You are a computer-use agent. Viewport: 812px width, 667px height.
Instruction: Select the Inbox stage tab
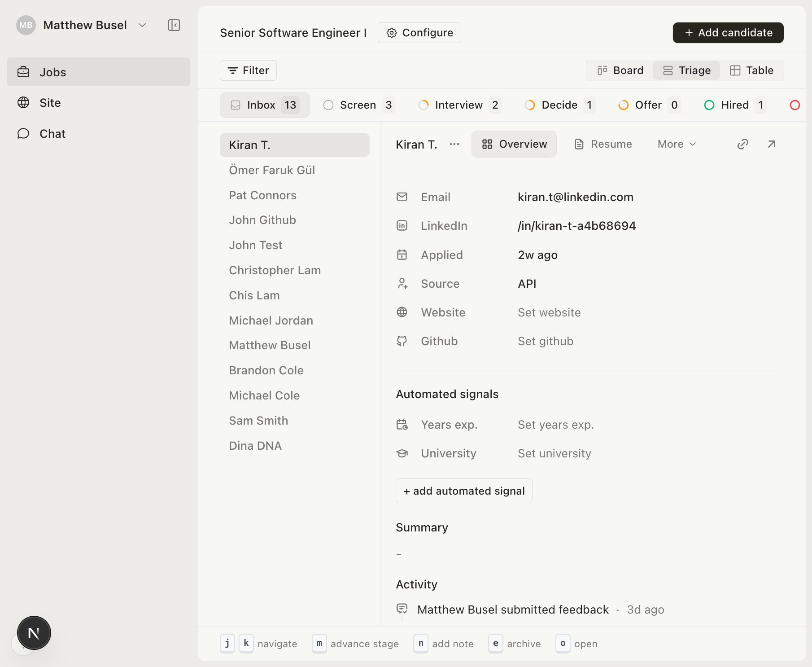click(265, 105)
